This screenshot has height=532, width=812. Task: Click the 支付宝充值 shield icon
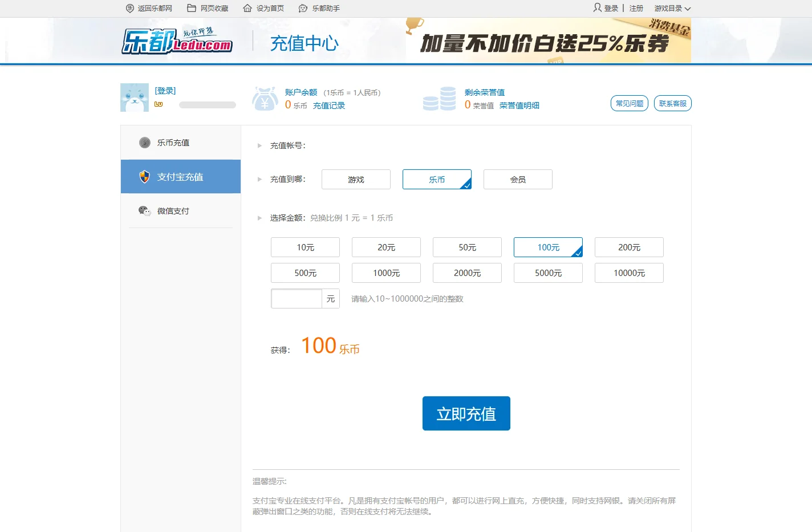point(145,177)
